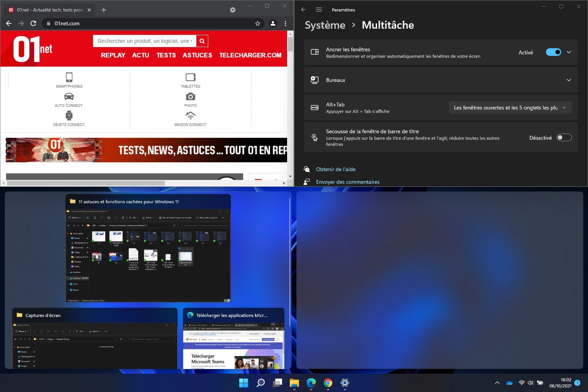Click the Settings gear in the taskbar
This screenshot has width=588, height=392.
click(345, 383)
